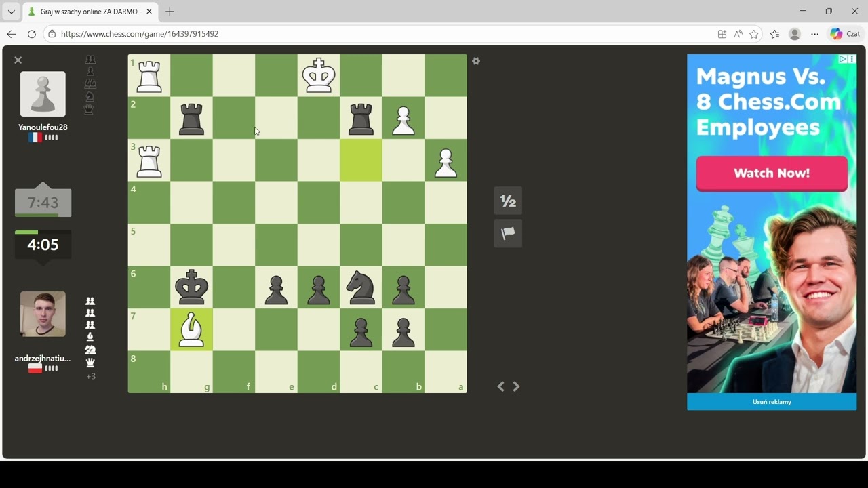Click the black rook on c2
This screenshot has width=868, height=488.
pos(361,118)
